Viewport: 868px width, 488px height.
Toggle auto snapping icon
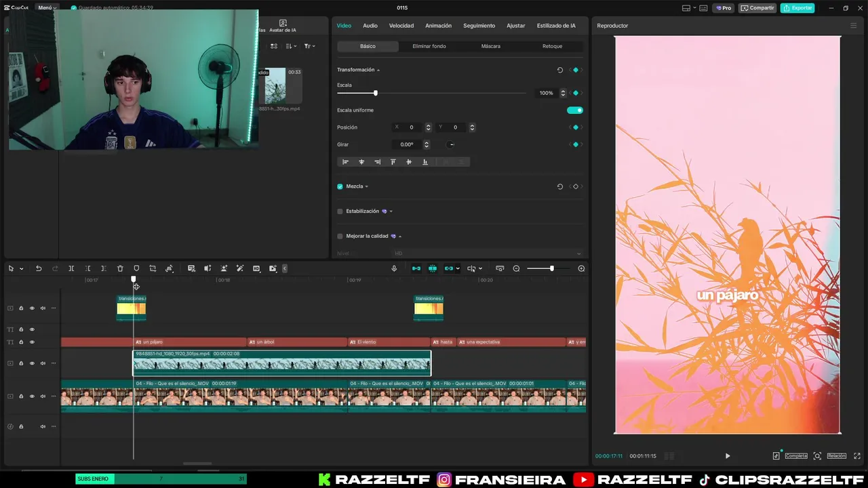[x=433, y=268]
